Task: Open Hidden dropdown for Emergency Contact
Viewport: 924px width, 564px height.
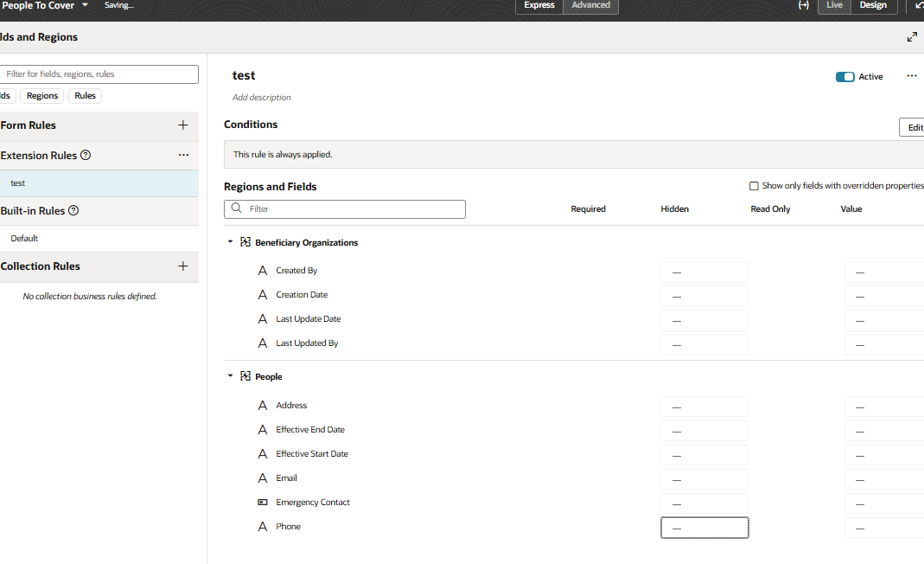Action: [704, 503]
